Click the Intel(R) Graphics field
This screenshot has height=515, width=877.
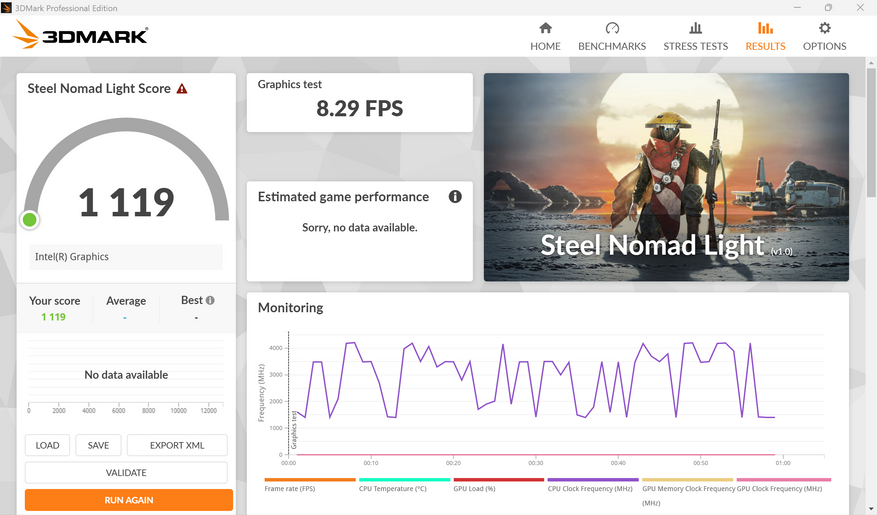point(126,257)
